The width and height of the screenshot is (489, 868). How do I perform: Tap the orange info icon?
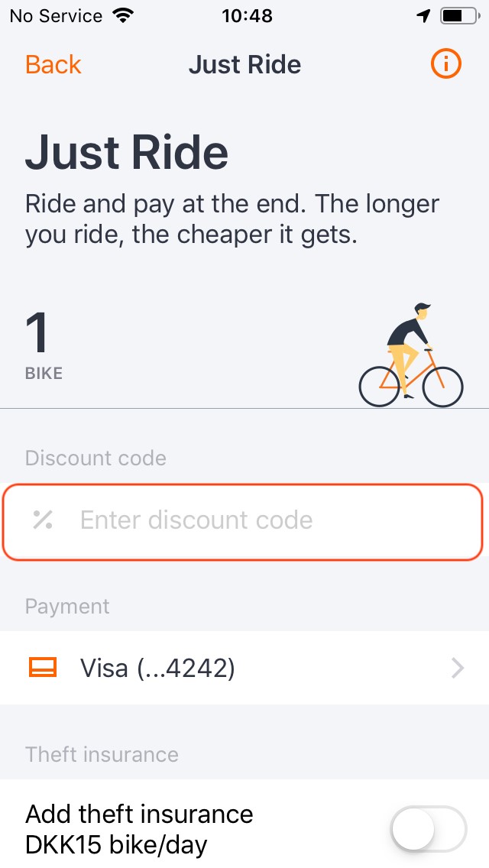[x=446, y=64]
